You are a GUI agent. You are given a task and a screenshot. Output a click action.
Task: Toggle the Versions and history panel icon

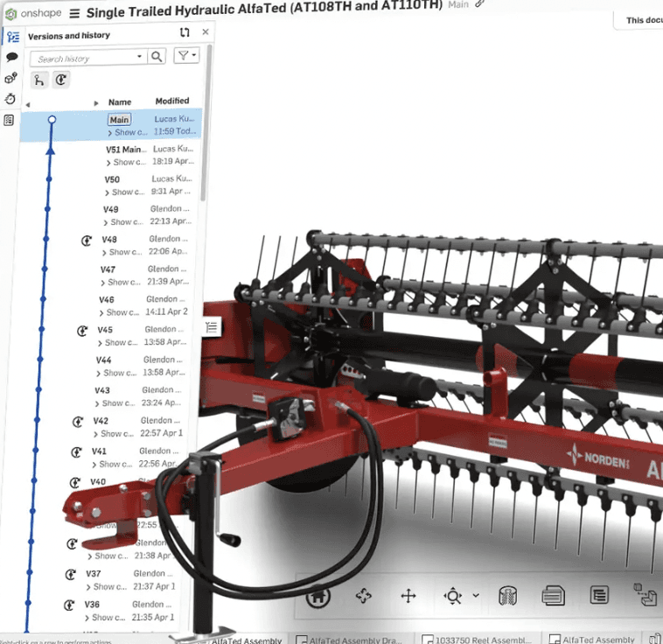coord(13,37)
